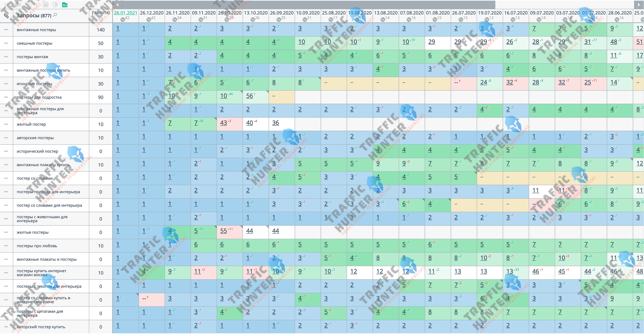Click the 26.10.2020 column header

[x=230, y=16]
